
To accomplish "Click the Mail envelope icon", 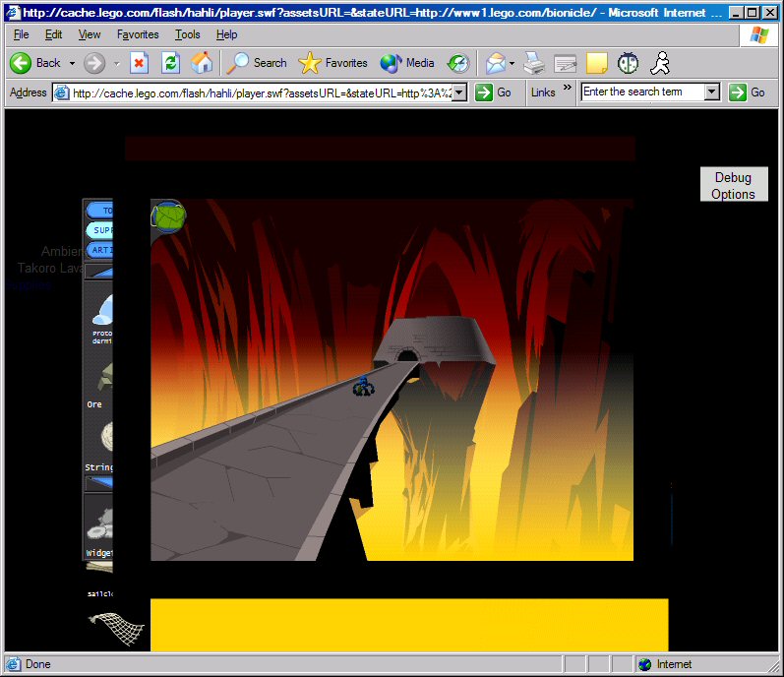I will tap(496, 64).
